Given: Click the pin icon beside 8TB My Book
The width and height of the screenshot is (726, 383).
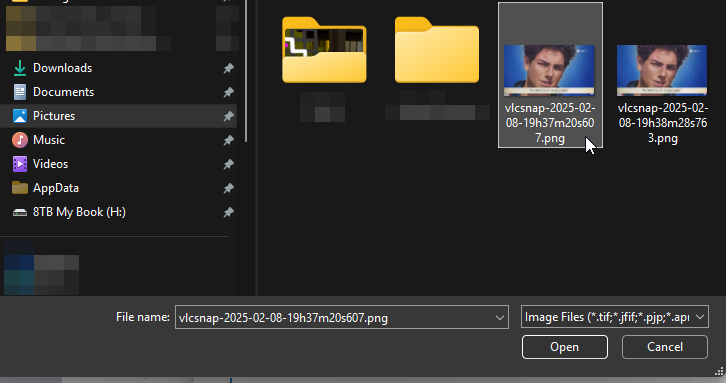Looking at the screenshot, I should coord(228,213).
